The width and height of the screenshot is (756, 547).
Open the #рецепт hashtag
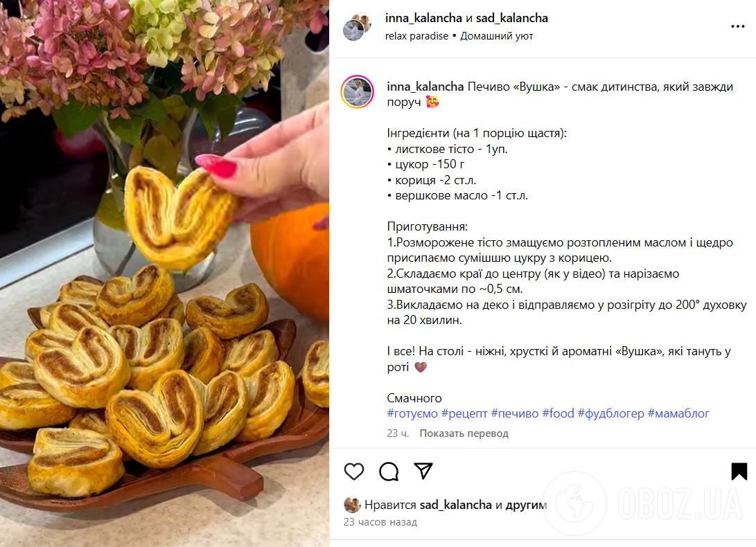(464, 413)
